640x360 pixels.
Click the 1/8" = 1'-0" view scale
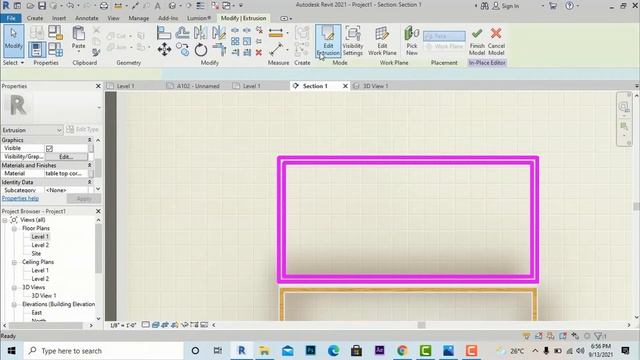123,325
